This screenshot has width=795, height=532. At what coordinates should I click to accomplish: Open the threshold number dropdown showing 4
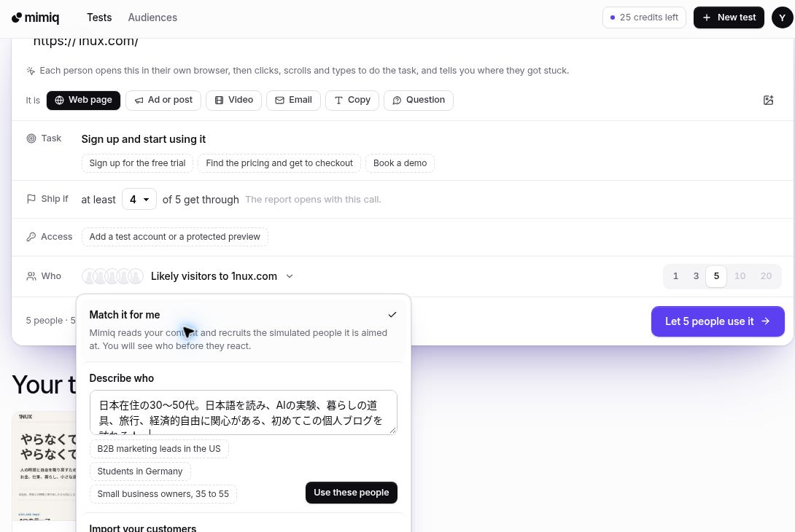point(139,200)
